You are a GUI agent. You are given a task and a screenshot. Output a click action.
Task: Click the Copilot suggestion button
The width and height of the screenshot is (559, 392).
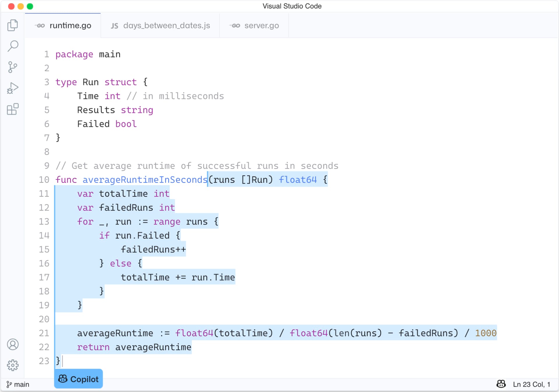78,379
